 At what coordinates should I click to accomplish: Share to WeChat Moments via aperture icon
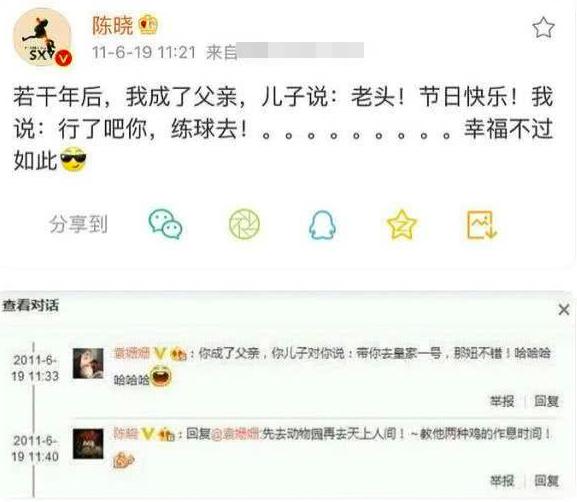(x=244, y=224)
